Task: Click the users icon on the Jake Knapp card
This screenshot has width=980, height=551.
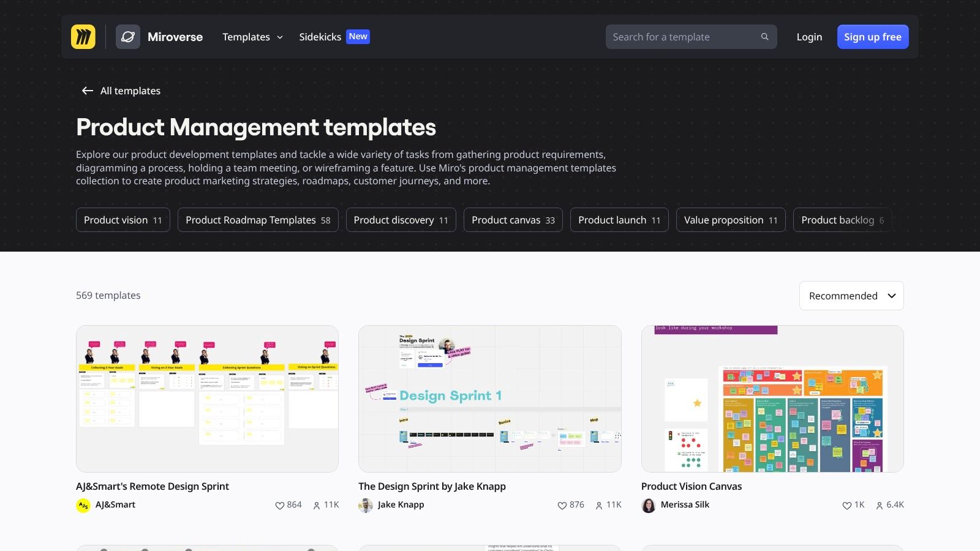Action: pos(599,505)
